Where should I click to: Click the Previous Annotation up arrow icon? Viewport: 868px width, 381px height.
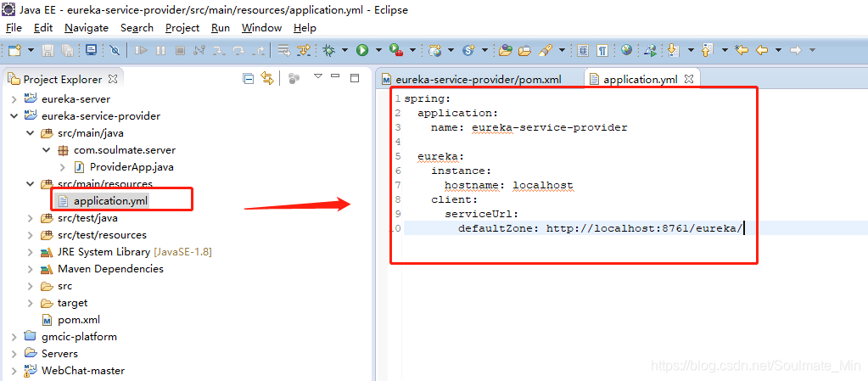pyautogui.click(x=706, y=50)
